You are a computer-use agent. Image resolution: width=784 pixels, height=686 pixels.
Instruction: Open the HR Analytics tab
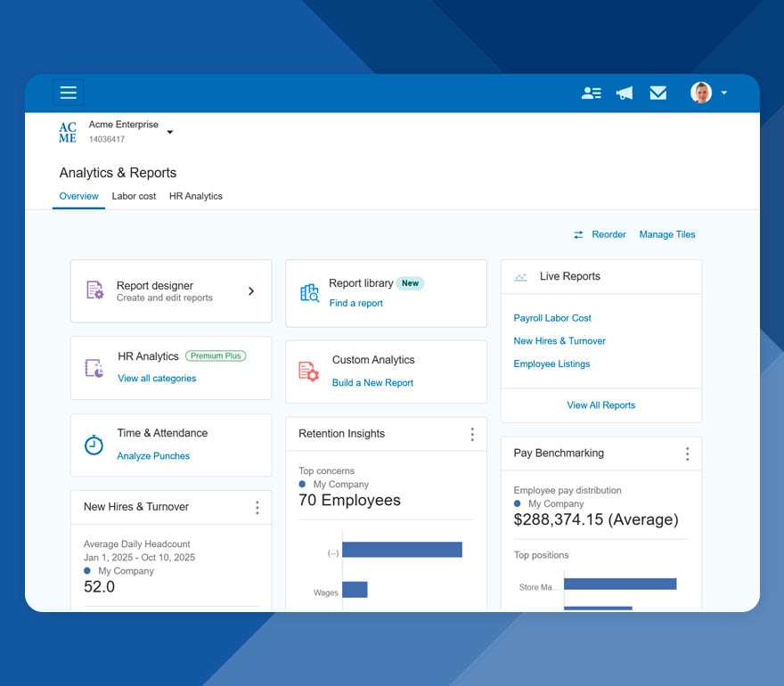195,196
